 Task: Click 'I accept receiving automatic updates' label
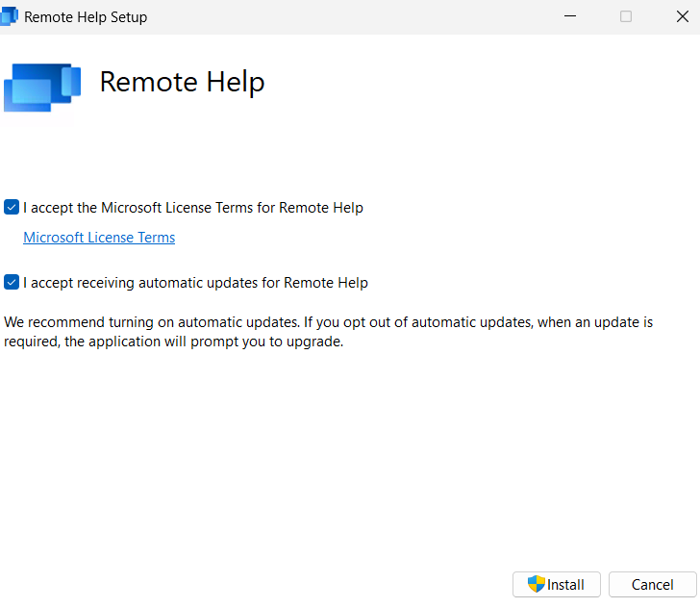click(x=195, y=283)
